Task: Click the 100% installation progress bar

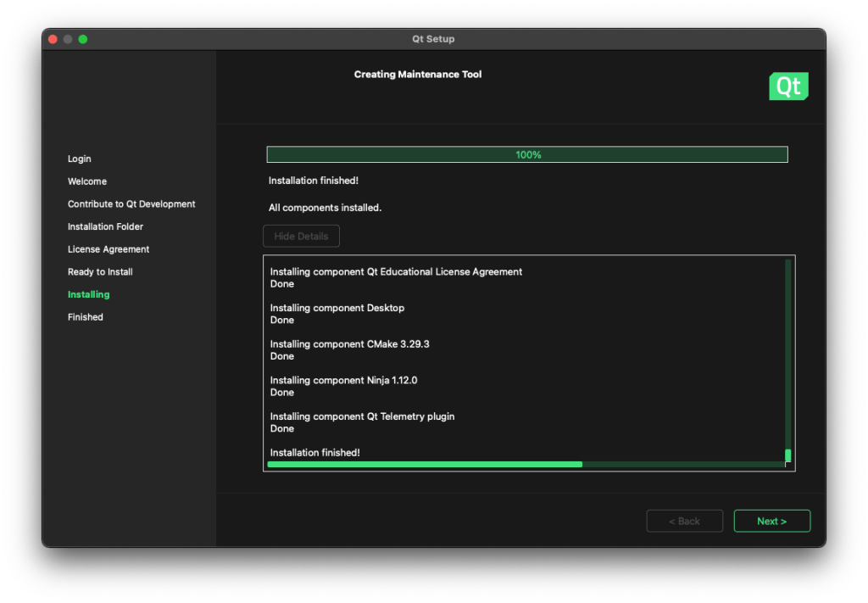Action: (x=527, y=155)
